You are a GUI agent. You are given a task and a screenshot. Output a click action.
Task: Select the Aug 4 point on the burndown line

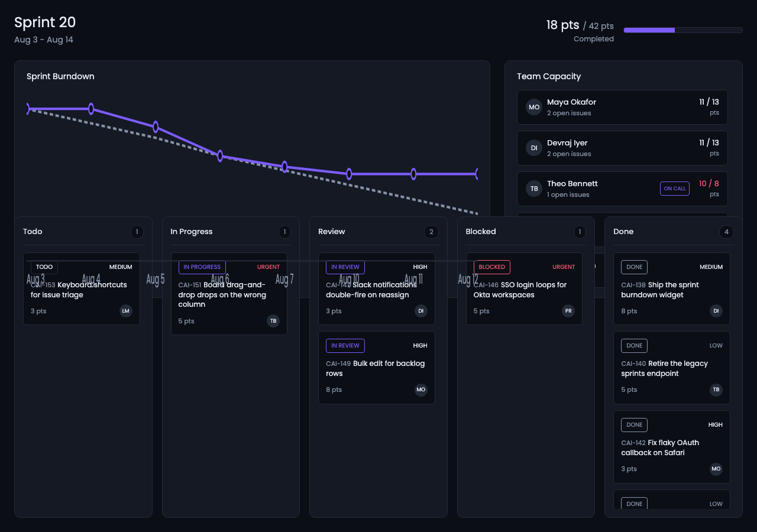pos(91,109)
